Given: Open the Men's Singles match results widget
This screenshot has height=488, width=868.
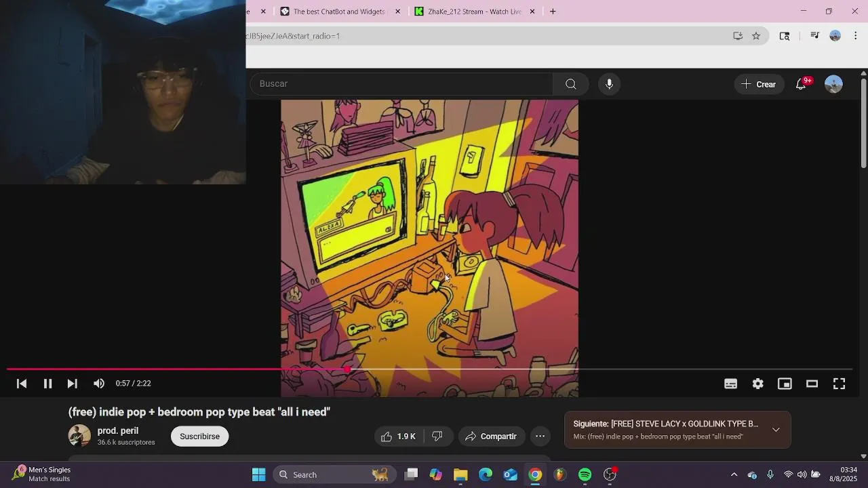Looking at the screenshot, I should 42,474.
